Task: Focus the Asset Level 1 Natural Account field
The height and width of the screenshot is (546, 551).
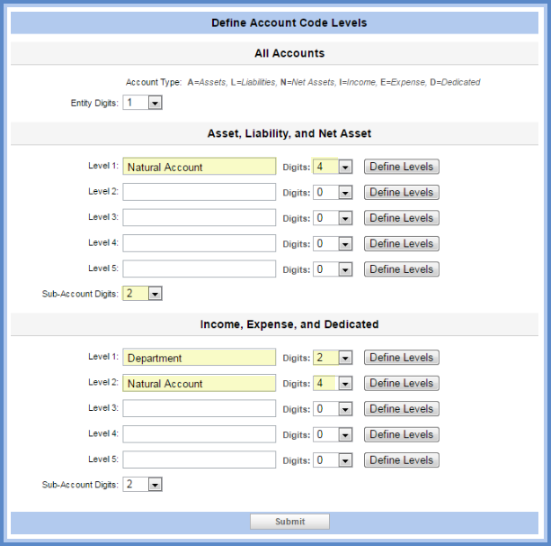Action: click(199, 167)
